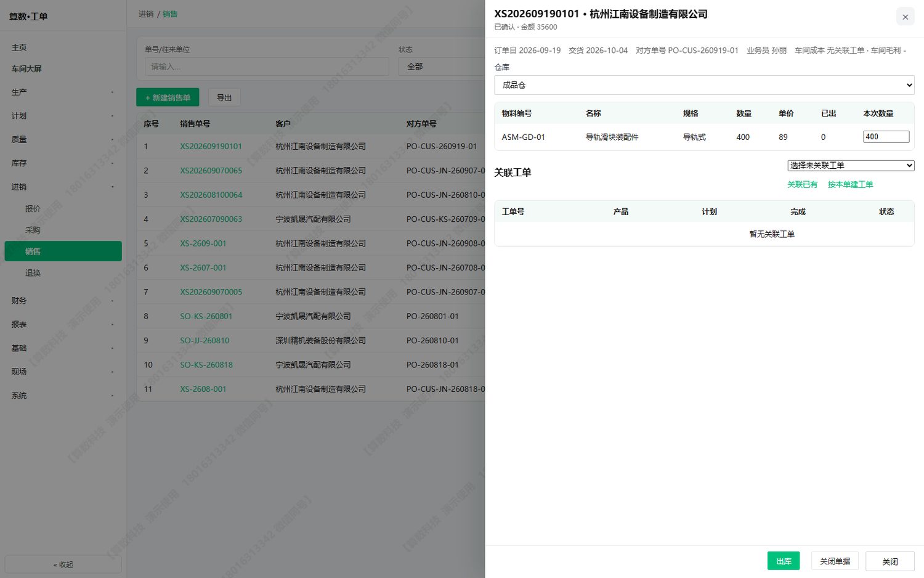Expand the 报表 sidebar menu
This screenshot has height=578, width=924.
point(63,324)
